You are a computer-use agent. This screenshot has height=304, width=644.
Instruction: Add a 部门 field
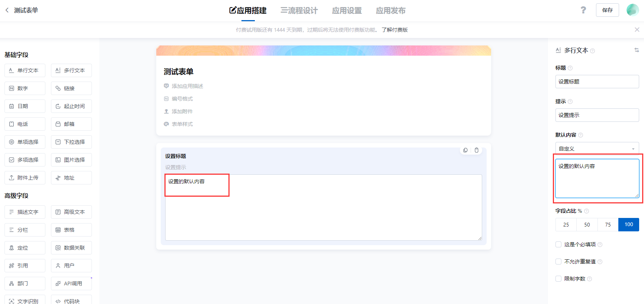25,284
